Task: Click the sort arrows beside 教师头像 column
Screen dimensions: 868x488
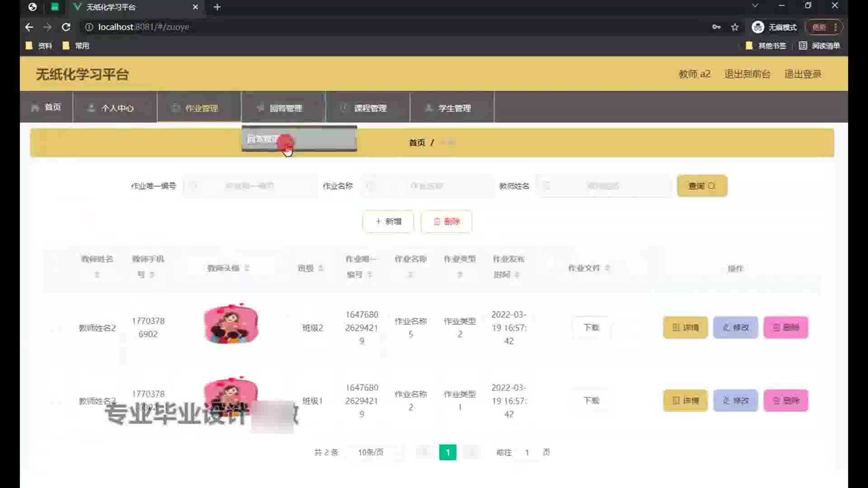Action: pos(247,268)
